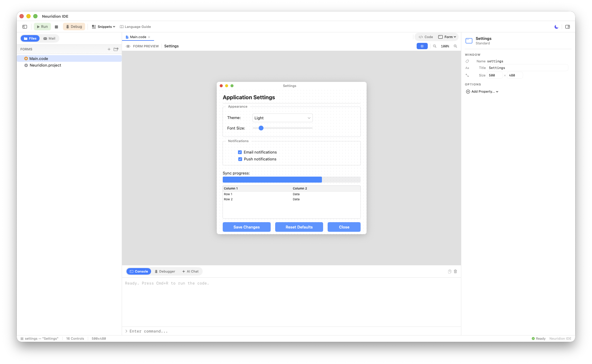Start the Debugger from the toolbar
The image size is (592, 364).
74,26
